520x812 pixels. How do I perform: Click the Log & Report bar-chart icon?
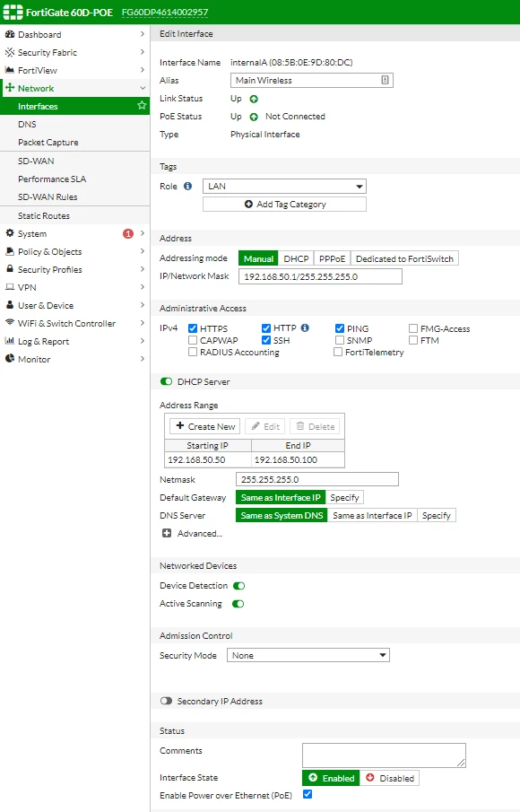pyautogui.click(x=9, y=341)
